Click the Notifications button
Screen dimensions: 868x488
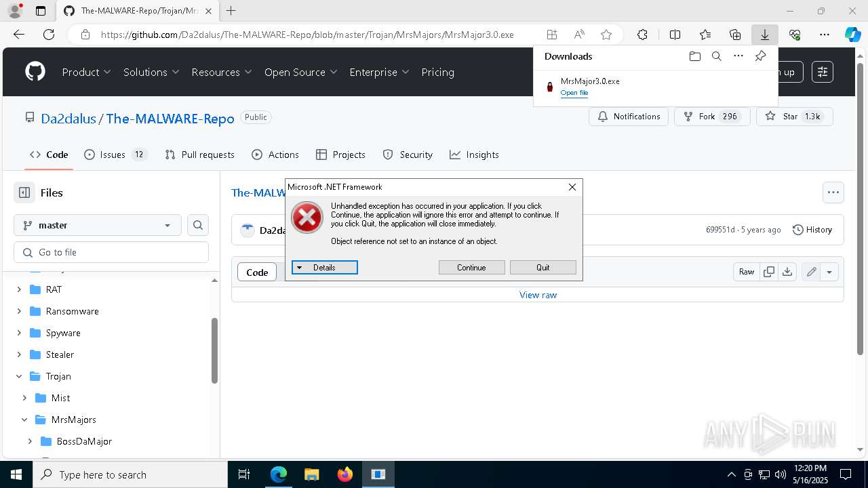(x=629, y=117)
